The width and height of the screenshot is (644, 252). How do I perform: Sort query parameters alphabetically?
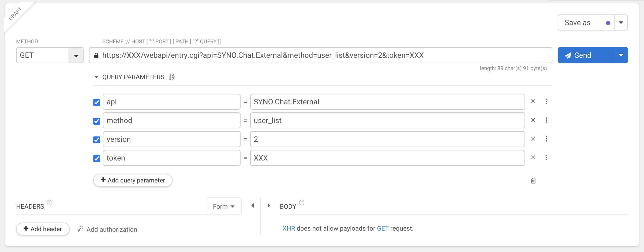(172, 77)
